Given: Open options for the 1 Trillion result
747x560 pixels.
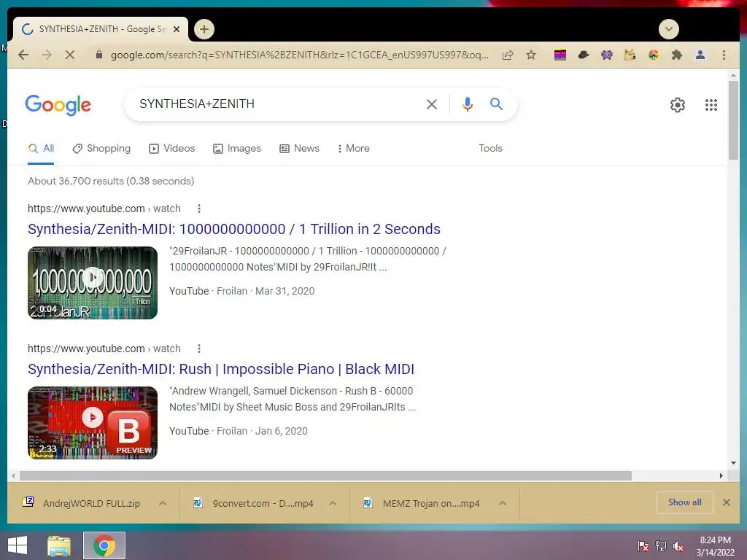Looking at the screenshot, I should (199, 209).
